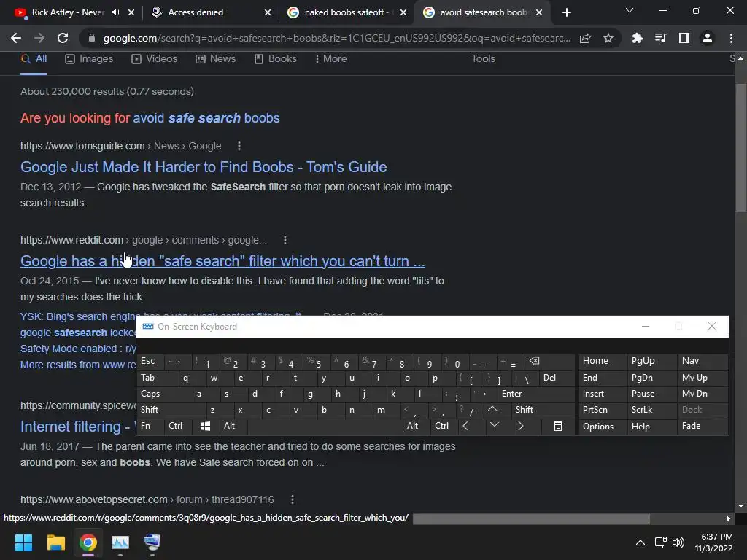The width and height of the screenshot is (747, 560).
Task: Mute the Rick Astley tab audio icon
Action: pos(115,12)
